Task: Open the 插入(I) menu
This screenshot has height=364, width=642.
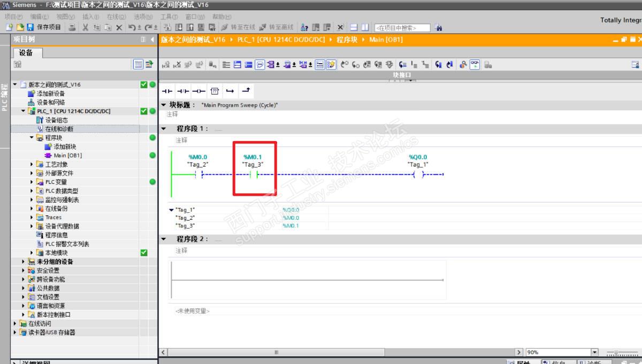Action: click(91, 17)
